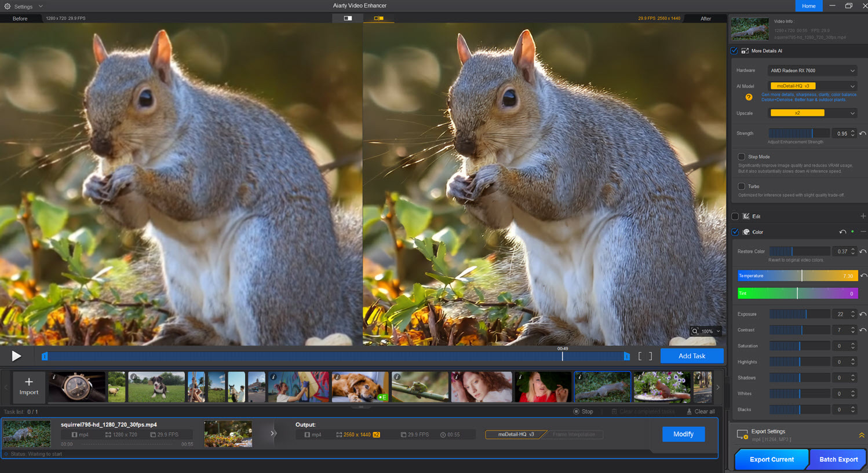Reset the Temperature value
This screenshot has width=868, height=473.
pyautogui.click(x=863, y=276)
